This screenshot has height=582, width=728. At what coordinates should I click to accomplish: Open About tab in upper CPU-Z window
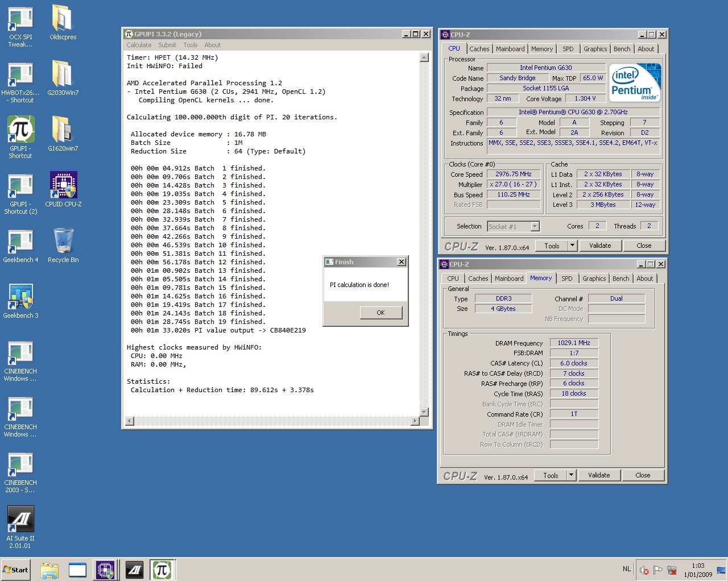click(x=646, y=49)
